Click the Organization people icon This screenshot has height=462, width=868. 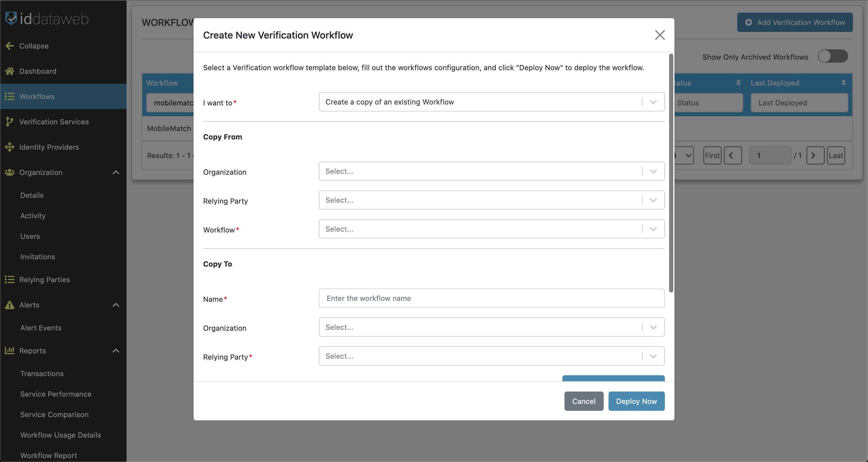[x=9, y=172]
